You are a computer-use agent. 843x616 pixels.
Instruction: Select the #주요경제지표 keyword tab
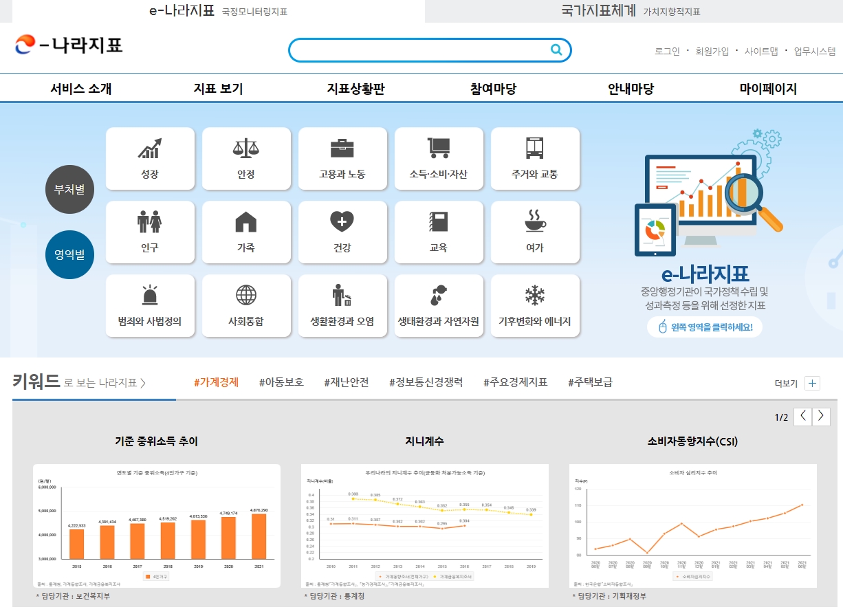pos(516,382)
